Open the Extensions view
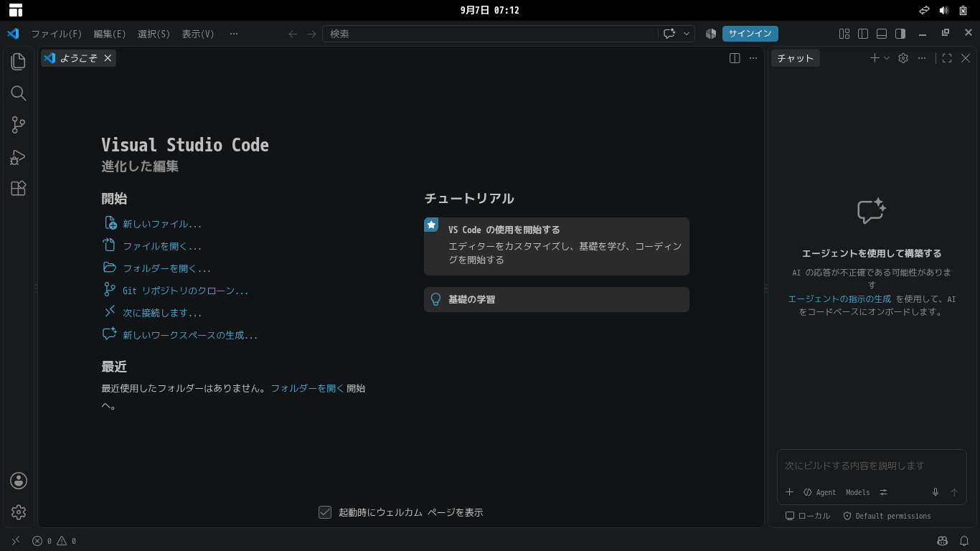 point(19,188)
